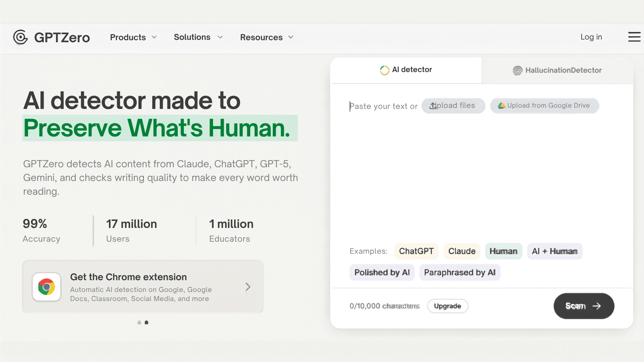The image size is (644, 362).
Task: Click the HallucinationDetector fingerprint icon
Action: (518, 70)
